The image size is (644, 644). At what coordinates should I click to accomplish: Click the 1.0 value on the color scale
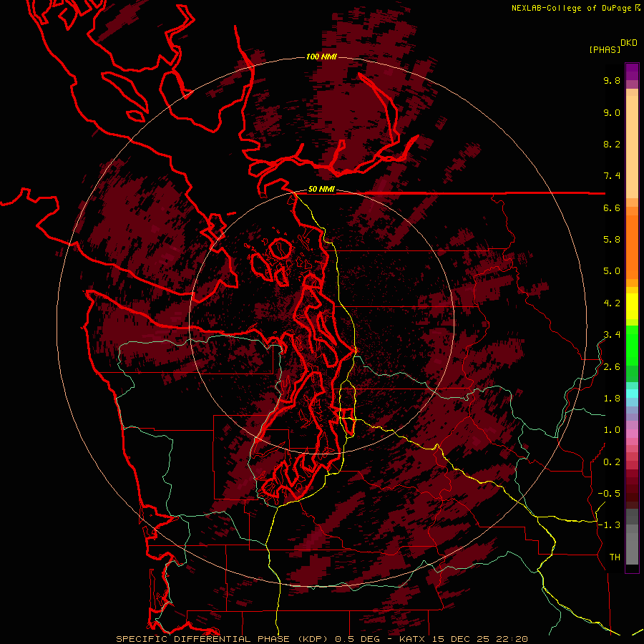click(612, 430)
